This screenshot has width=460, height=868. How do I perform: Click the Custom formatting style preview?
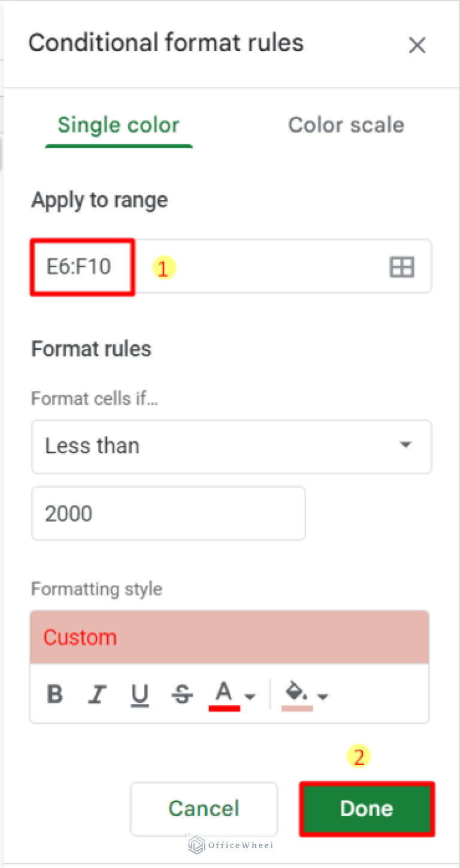click(229, 636)
